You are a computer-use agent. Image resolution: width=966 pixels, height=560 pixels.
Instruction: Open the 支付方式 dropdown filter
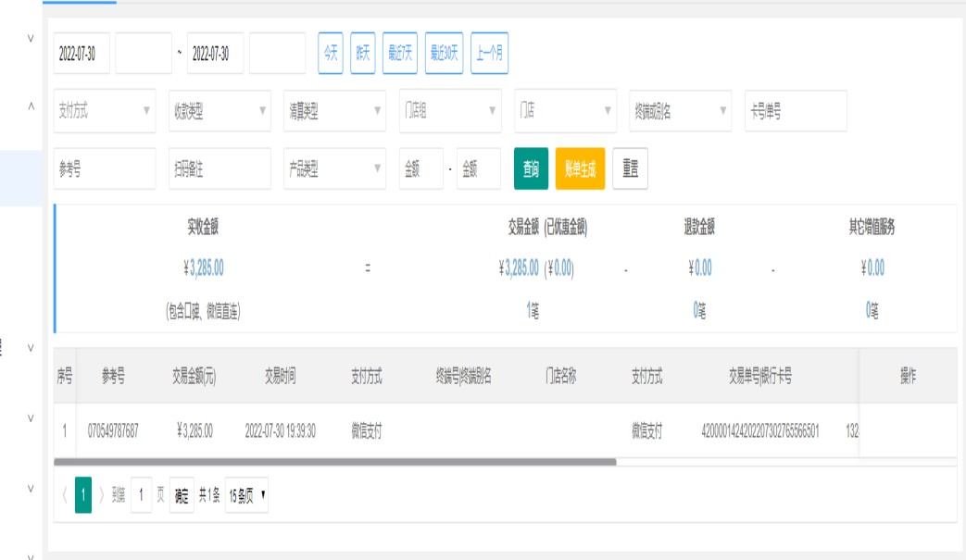tap(105, 111)
